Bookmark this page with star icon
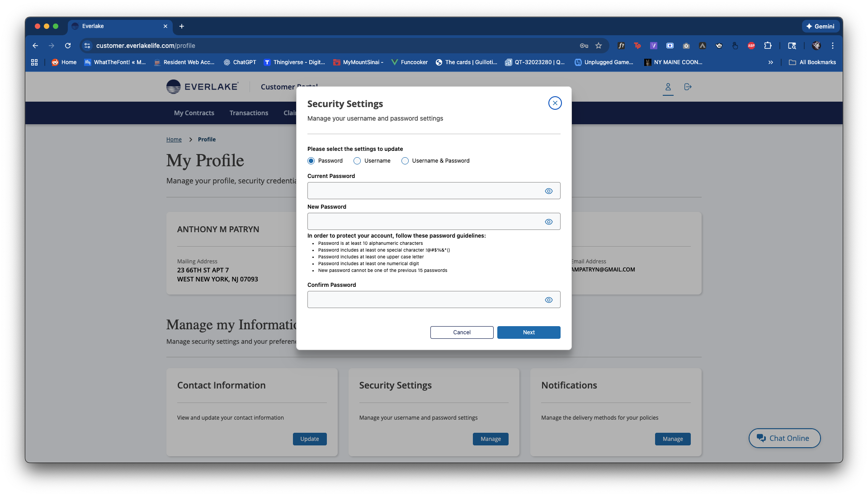This screenshot has width=868, height=496. click(599, 46)
